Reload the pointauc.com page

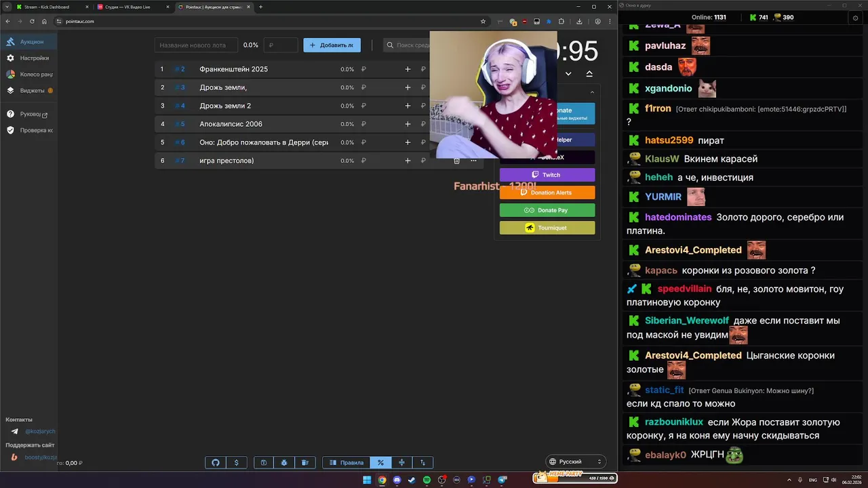(32, 21)
